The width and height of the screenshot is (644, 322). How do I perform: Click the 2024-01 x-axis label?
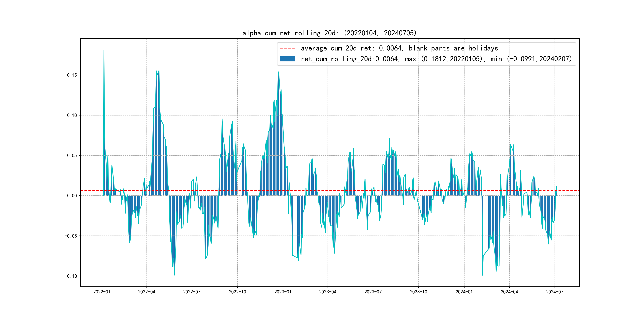pos(464,292)
